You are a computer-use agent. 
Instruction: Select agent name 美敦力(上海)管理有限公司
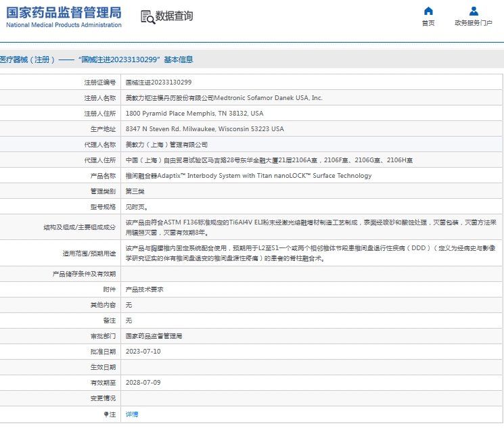[166, 145]
